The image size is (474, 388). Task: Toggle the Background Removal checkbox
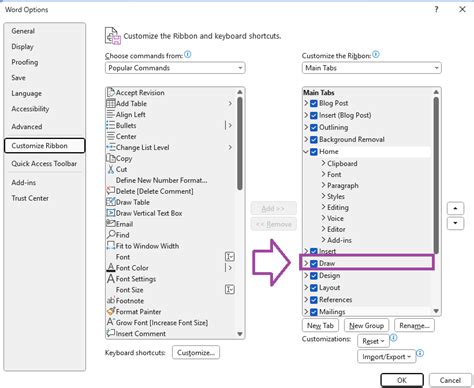tap(314, 139)
